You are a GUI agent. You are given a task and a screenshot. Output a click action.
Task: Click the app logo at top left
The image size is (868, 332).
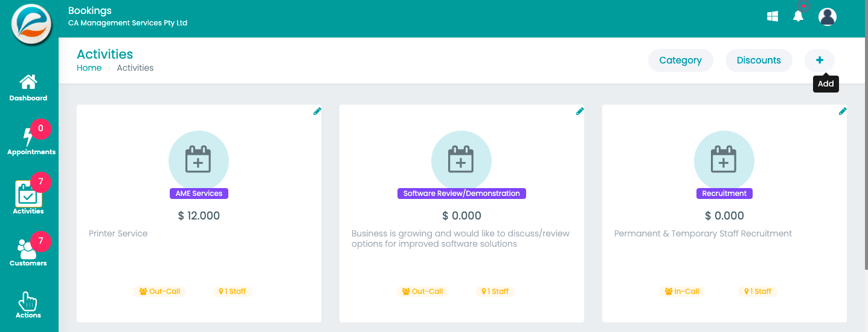point(30,25)
